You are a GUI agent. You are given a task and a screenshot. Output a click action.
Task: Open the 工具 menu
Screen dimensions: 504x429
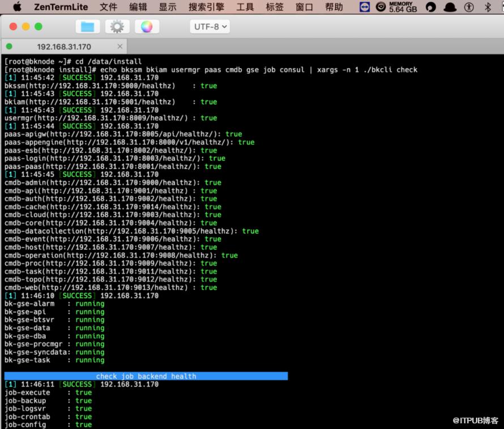point(245,7)
